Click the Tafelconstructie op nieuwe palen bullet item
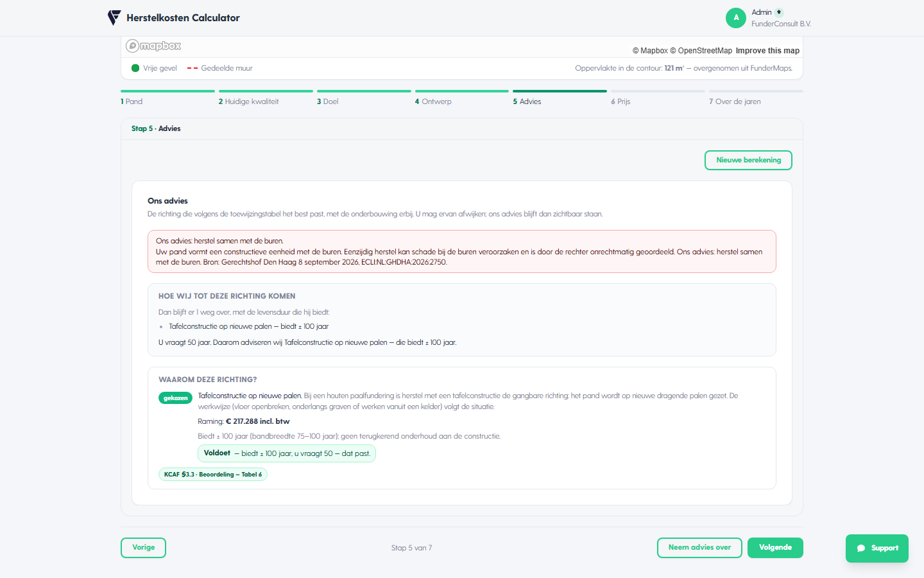Viewport: 924px width, 578px height. [x=248, y=326]
